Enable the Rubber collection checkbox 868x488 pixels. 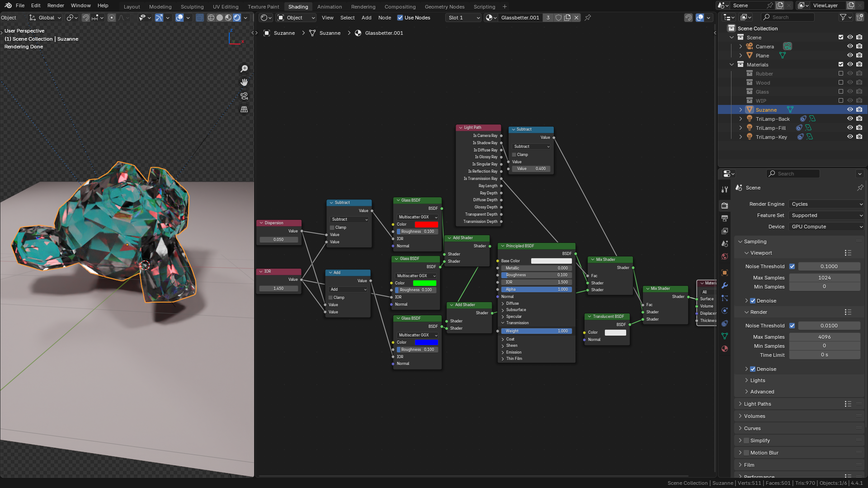point(841,74)
